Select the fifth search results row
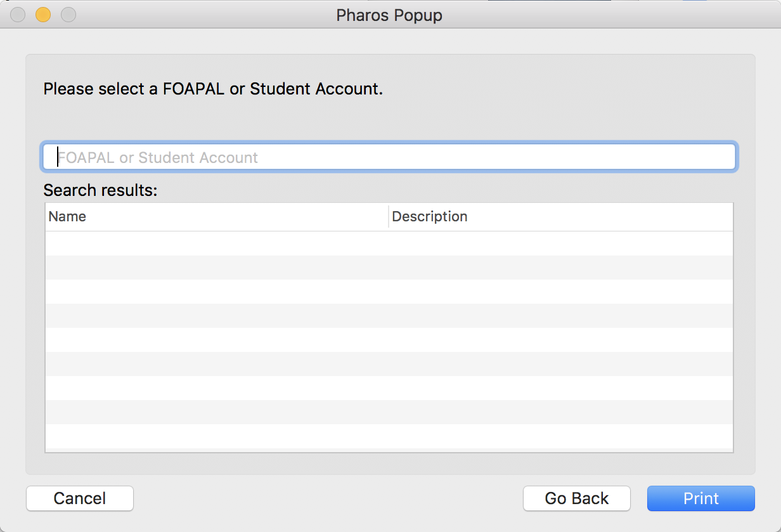The width and height of the screenshot is (781, 532). coord(389,340)
